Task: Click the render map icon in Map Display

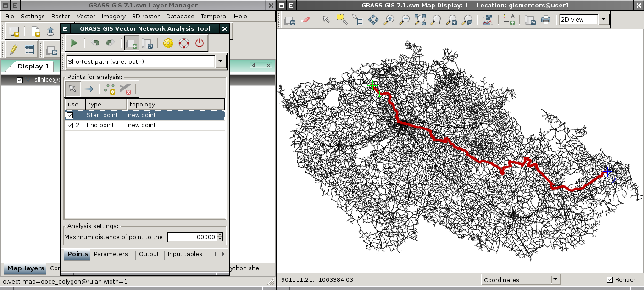Action: coord(290,20)
